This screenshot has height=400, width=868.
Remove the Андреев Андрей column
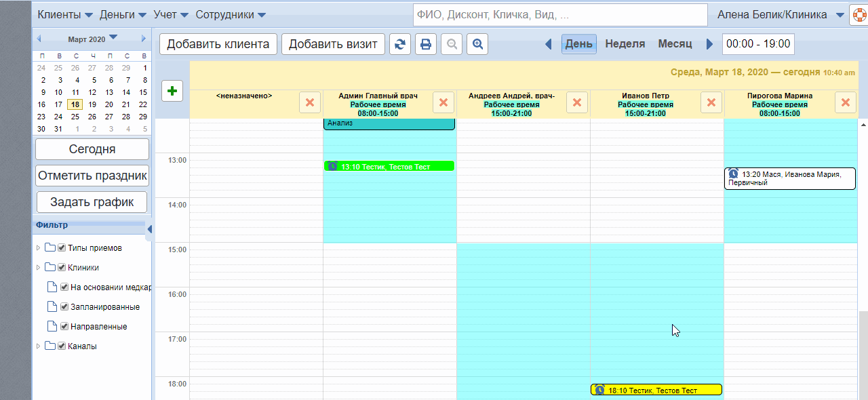(577, 102)
